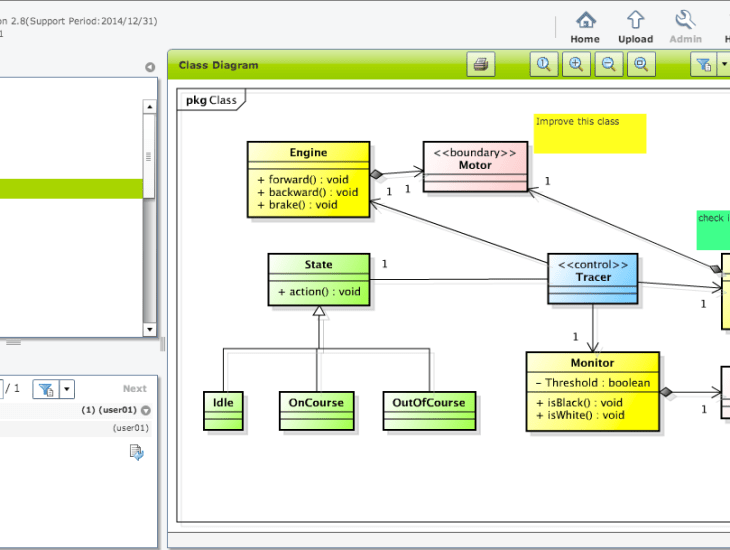730x550 pixels.
Task: Collapse the left panel with round arrow
Action: [x=150, y=68]
